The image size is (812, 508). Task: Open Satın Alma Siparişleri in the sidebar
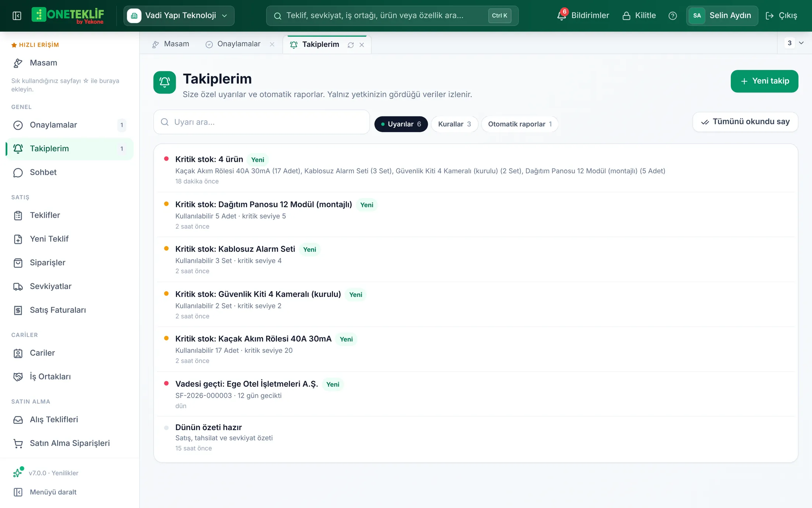70,443
